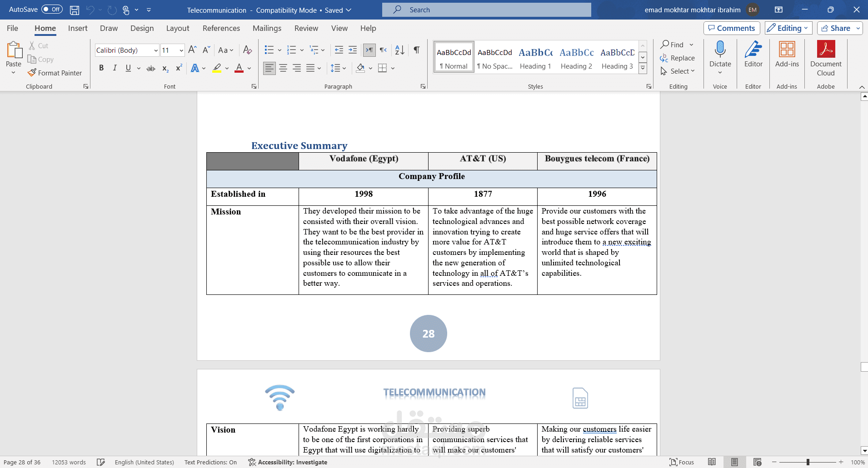Click the Save icon in title bar
The image size is (868, 468).
(75, 10)
